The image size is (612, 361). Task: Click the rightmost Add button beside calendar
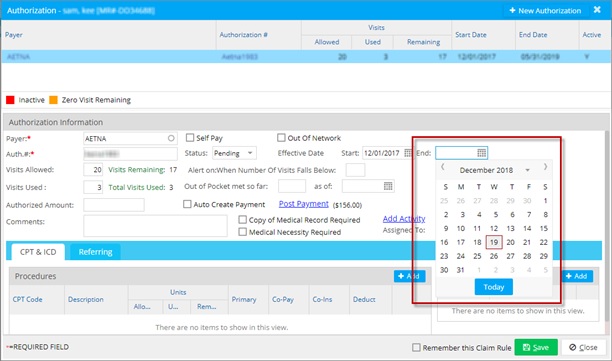pos(577,276)
